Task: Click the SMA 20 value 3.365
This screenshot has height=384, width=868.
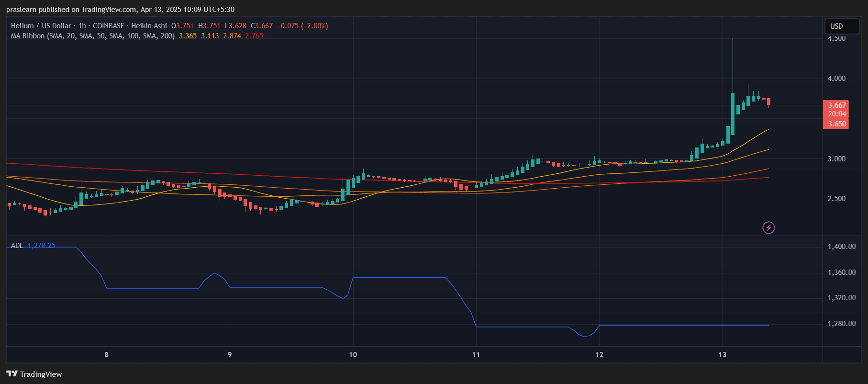Action: [188, 36]
